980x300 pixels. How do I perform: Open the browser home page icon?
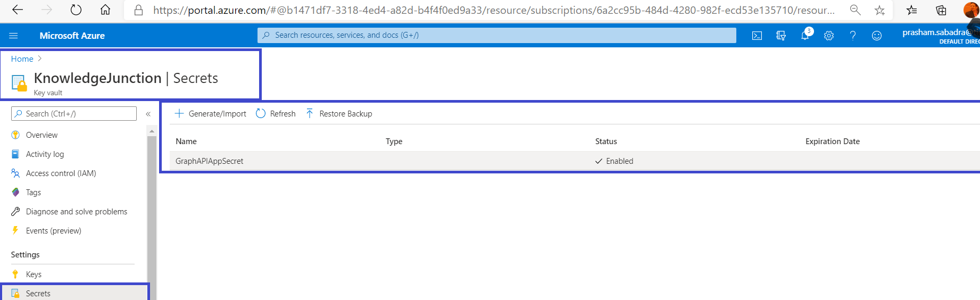pyautogui.click(x=105, y=10)
